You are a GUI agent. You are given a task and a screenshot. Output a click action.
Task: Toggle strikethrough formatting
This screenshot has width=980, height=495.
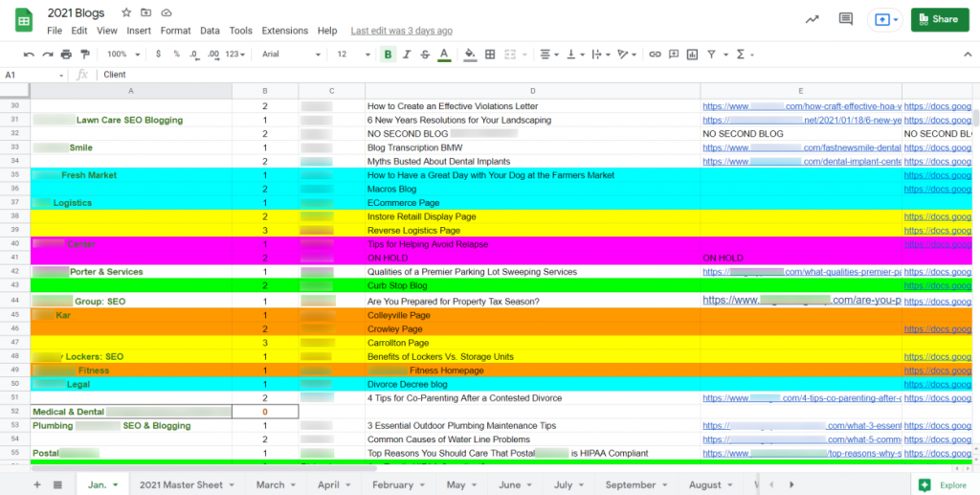pos(425,55)
